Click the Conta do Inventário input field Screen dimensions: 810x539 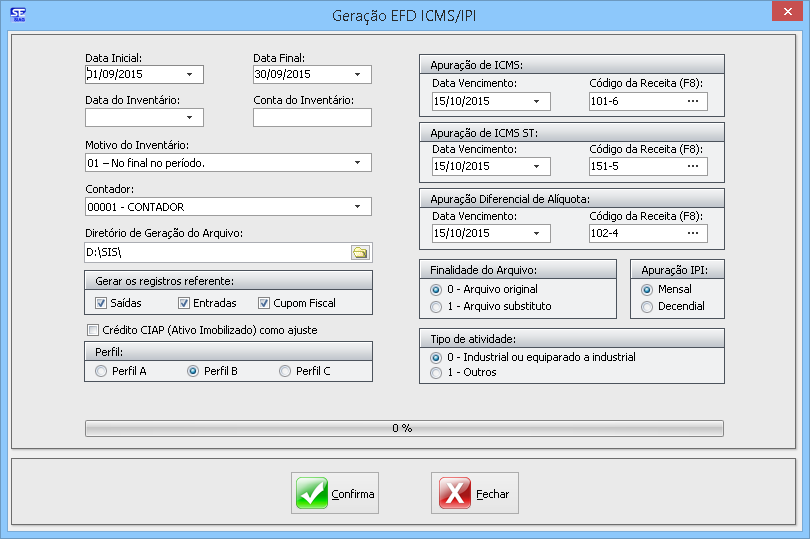tap(312, 118)
